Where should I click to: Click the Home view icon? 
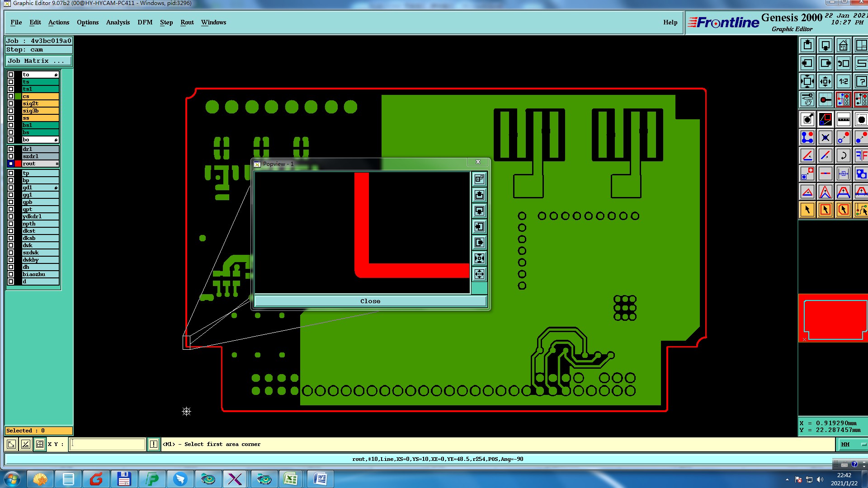pyautogui.click(x=843, y=45)
